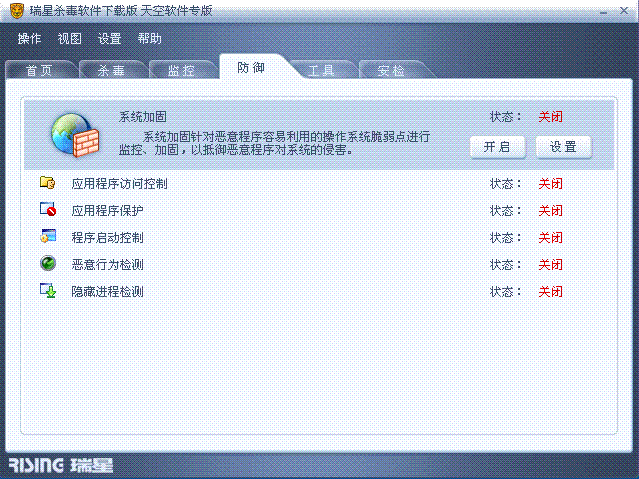Click the 程序启动控制 gear window icon
Viewport: 639px width, 479px height.
point(48,236)
